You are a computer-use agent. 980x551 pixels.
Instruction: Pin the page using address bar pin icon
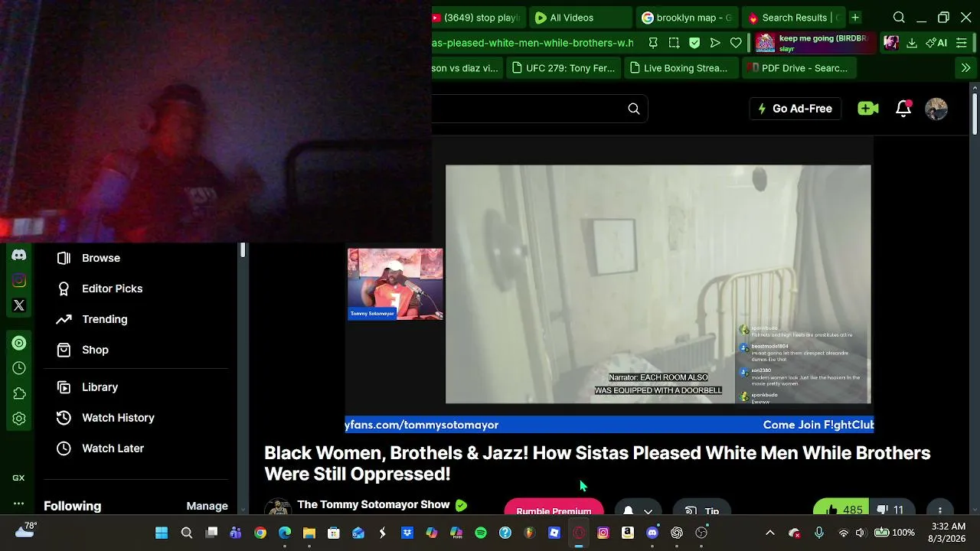pyautogui.click(x=653, y=43)
